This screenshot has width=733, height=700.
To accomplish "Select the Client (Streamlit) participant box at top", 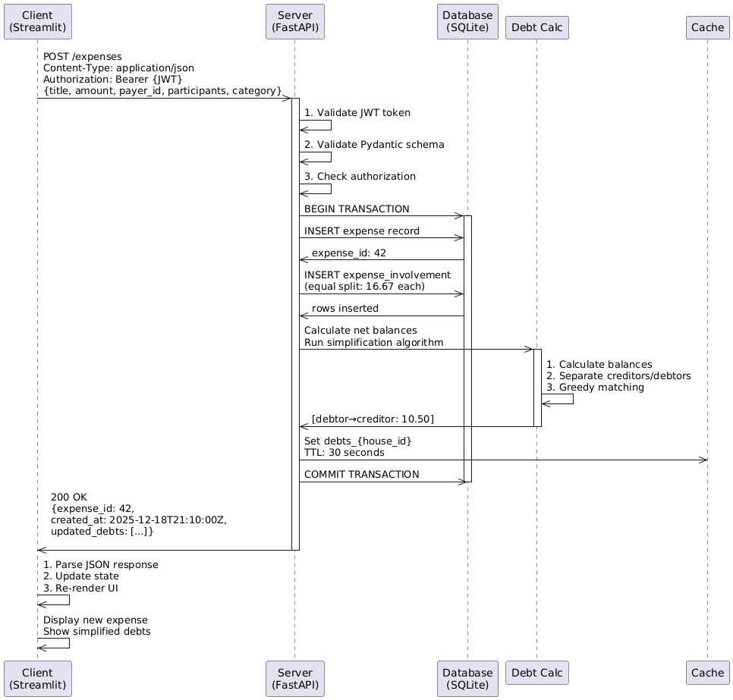I will [x=37, y=21].
